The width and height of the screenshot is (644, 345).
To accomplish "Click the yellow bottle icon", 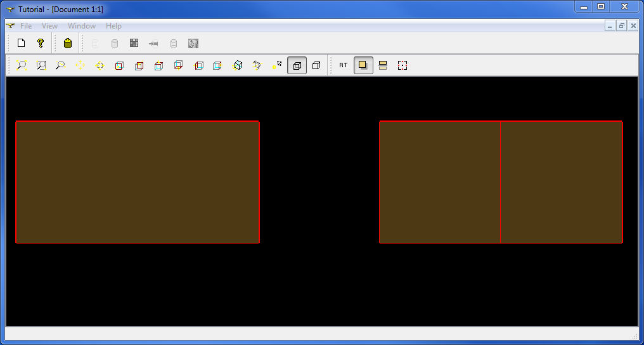I will (x=68, y=44).
